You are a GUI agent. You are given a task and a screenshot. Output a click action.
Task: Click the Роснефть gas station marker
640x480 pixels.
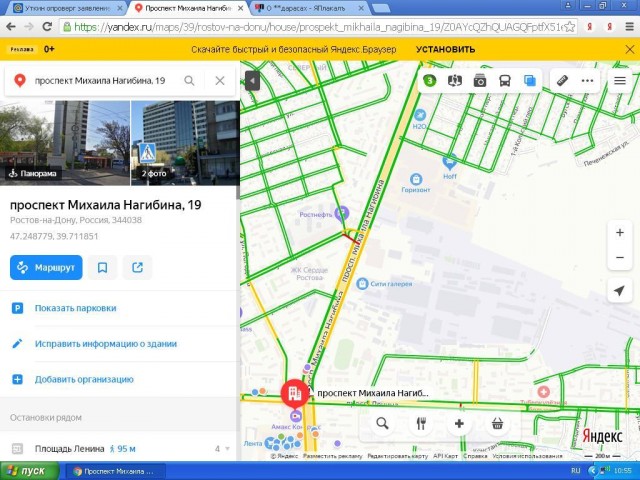click(341, 213)
